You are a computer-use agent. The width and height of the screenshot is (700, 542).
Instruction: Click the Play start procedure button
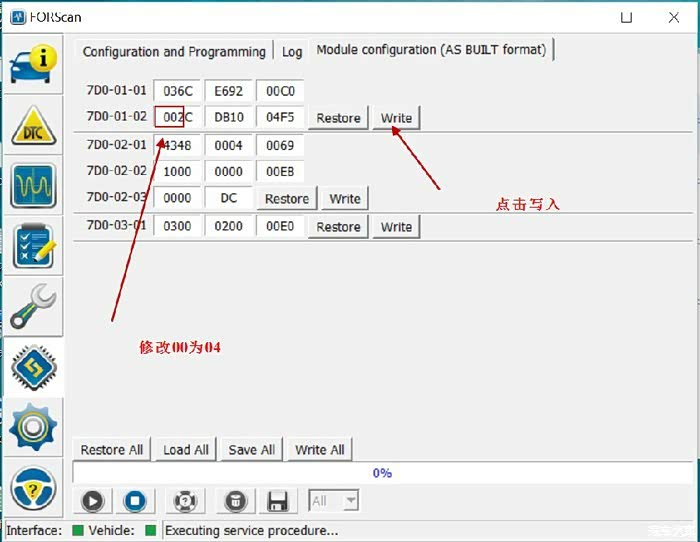[92, 500]
